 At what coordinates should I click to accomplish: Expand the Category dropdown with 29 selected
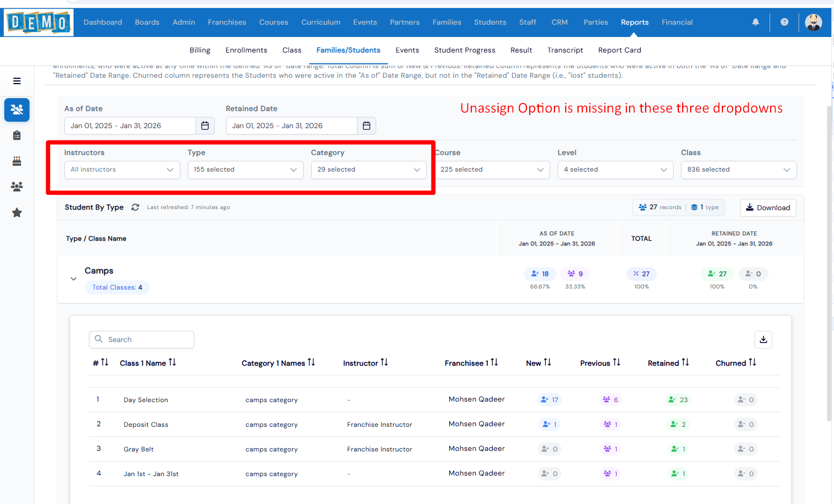click(x=369, y=169)
